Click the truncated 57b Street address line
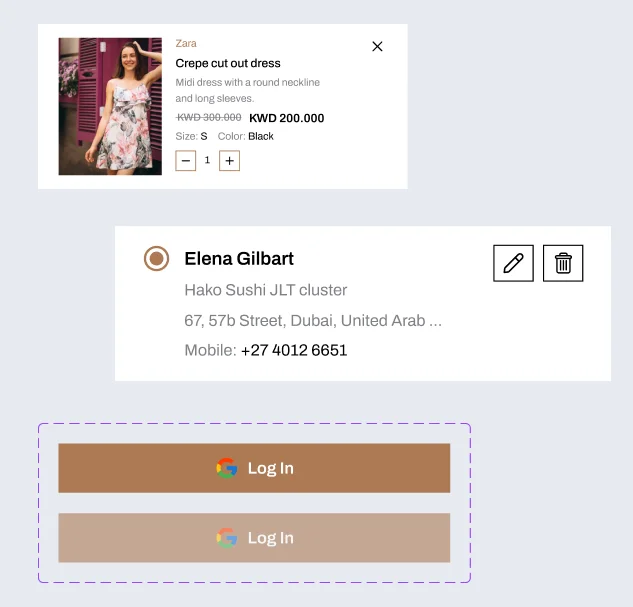Screen dimensions: 633x607 click(313, 321)
